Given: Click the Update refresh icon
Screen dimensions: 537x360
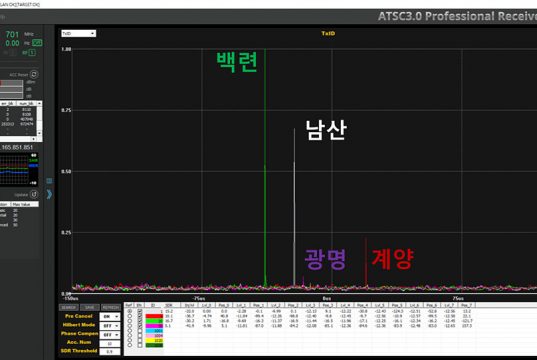Looking at the screenshot, I should (x=34, y=194).
